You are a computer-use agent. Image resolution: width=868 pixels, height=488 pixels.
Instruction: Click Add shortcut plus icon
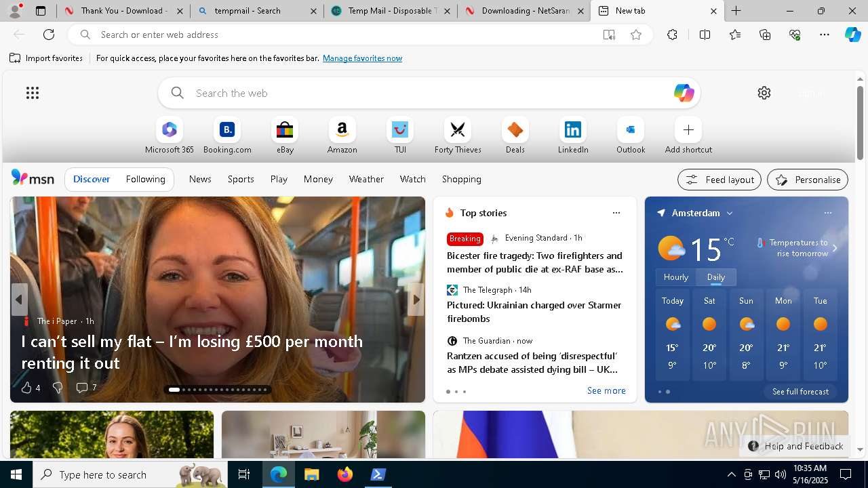coord(688,129)
